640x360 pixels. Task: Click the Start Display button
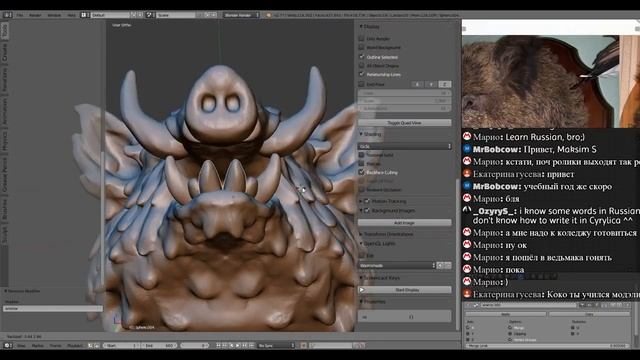(405, 290)
